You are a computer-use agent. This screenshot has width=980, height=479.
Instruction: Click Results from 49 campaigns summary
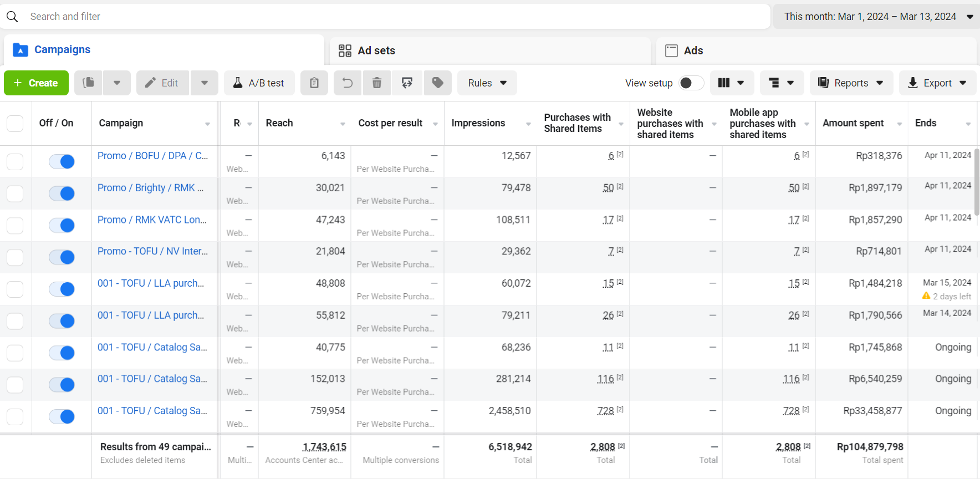point(156,447)
